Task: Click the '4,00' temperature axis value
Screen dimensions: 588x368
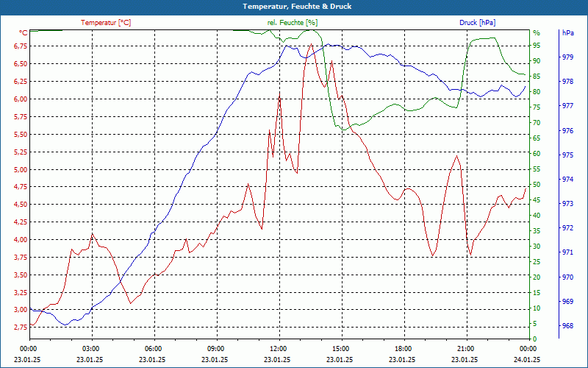Action: pyautogui.click(x=21, y=240)
